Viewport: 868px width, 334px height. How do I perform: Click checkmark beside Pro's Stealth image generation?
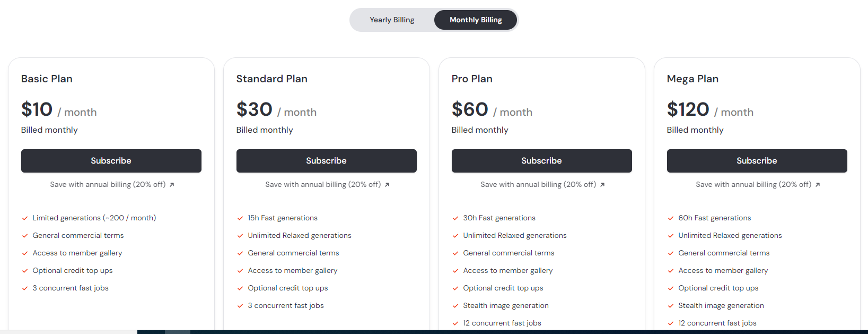point(455,306)
